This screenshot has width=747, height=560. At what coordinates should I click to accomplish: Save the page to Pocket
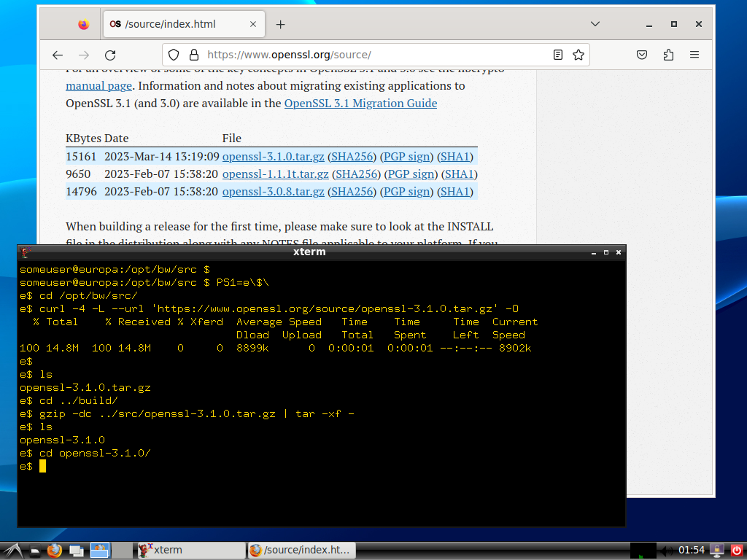tap(642, 55)
